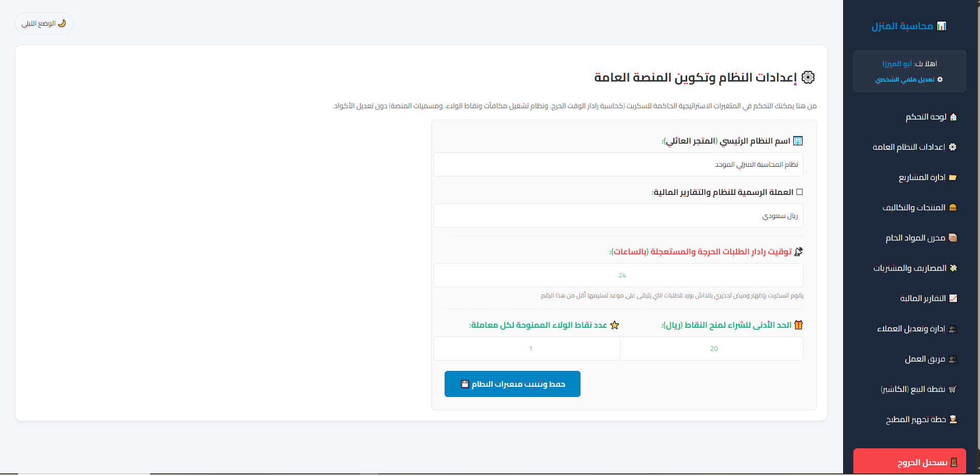980x476 pixels.
Task: Edit the system name field نظام المحاسبة المنزلي الموحد
Action: pos(618,165)
